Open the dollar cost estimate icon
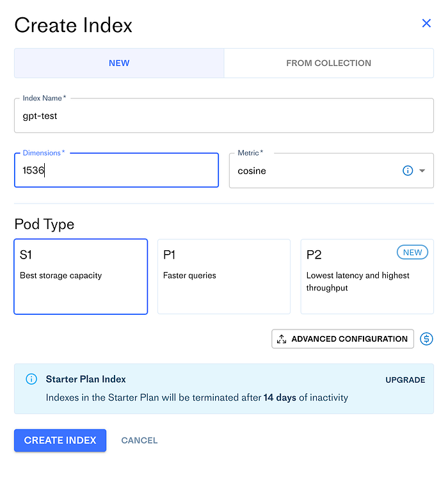Screen dimensions: 448x478 tap(426, 339)
